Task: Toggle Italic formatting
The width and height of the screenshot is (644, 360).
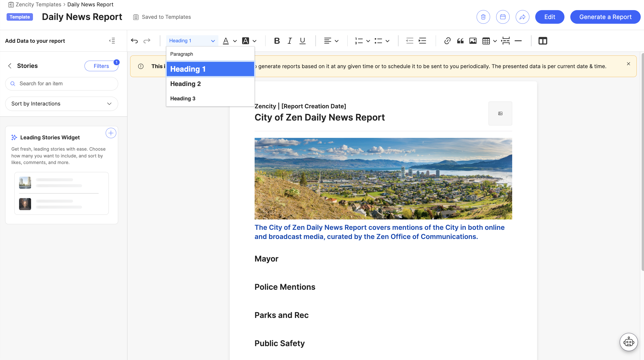Action: (289, 41)
